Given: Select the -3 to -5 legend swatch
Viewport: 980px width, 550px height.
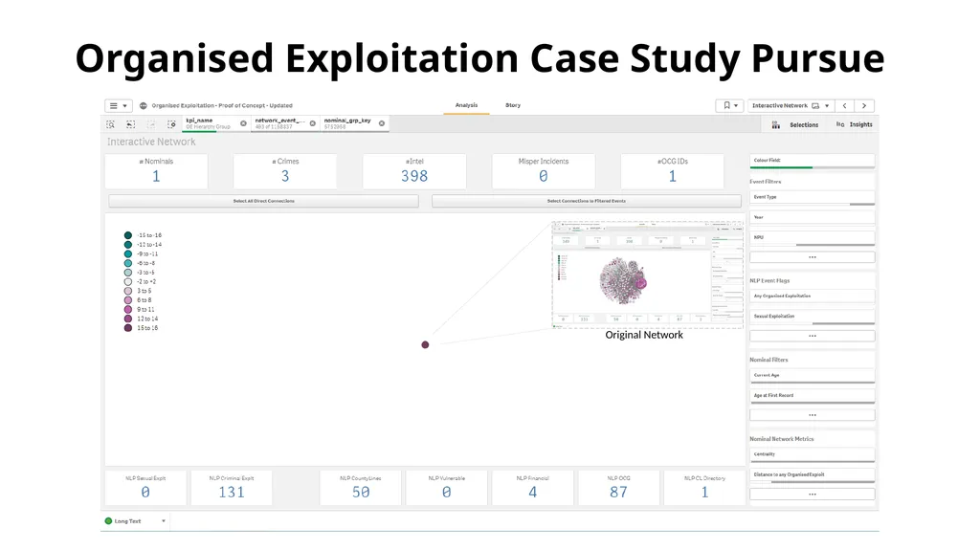Looking at the screenshot, I should 128,273.
